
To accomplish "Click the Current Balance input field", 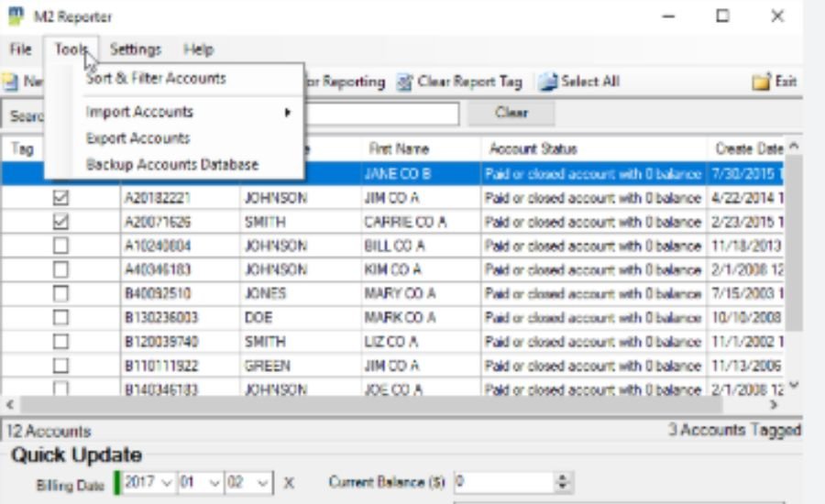I will (503, 482).
